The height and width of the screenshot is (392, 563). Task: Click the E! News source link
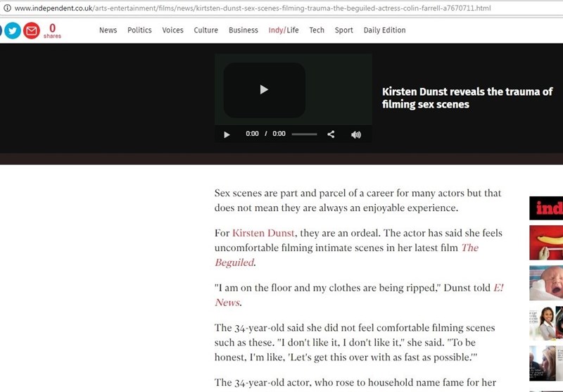498,287
